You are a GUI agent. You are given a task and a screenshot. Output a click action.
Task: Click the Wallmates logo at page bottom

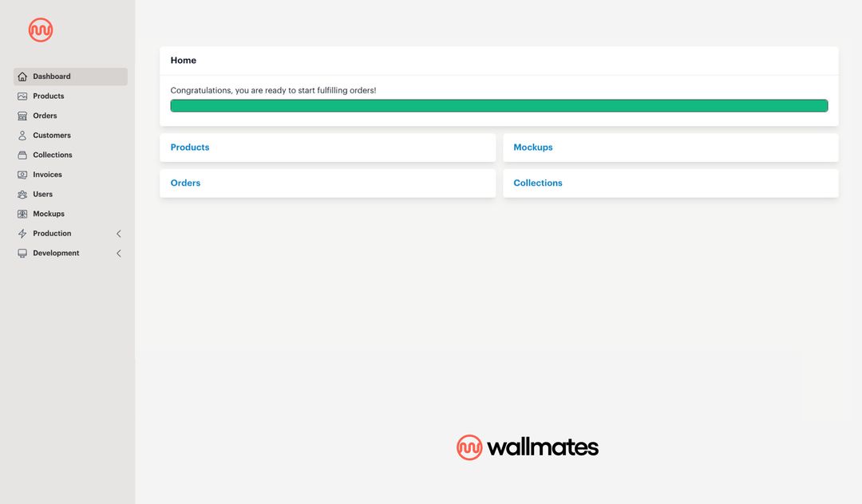coord(527,447)
